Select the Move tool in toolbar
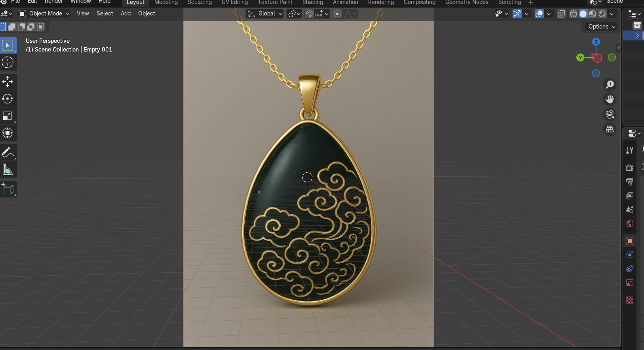Image resolution: width=644 pixels, height=350 pixels. pyautogui.click(x=8, y=82)
